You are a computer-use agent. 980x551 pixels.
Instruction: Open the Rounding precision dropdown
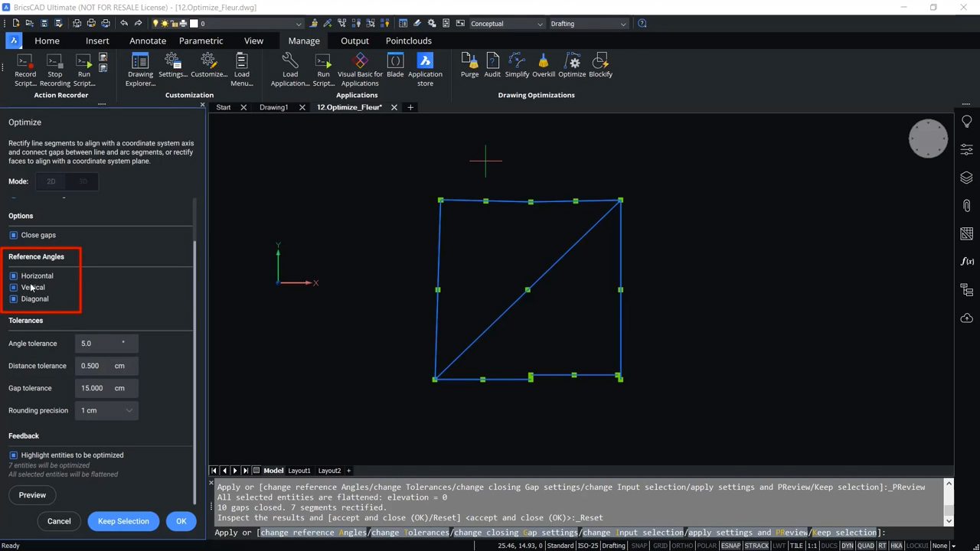tap(106, 410)
